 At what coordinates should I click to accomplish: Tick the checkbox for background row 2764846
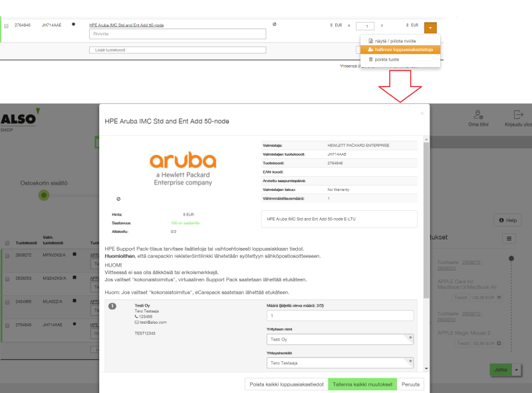tap(7, 325)
